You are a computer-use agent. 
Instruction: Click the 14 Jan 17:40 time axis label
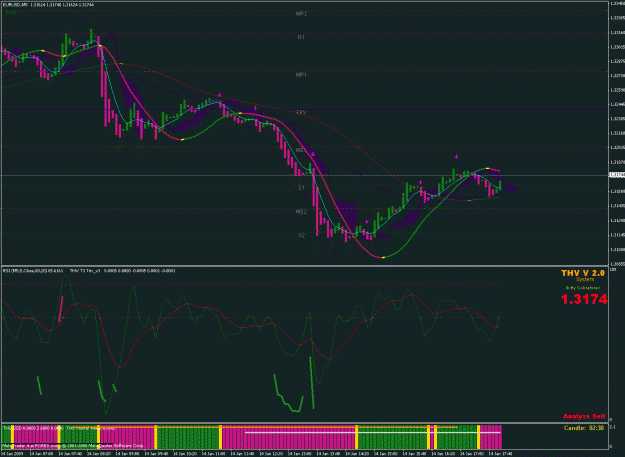(500, 454)
